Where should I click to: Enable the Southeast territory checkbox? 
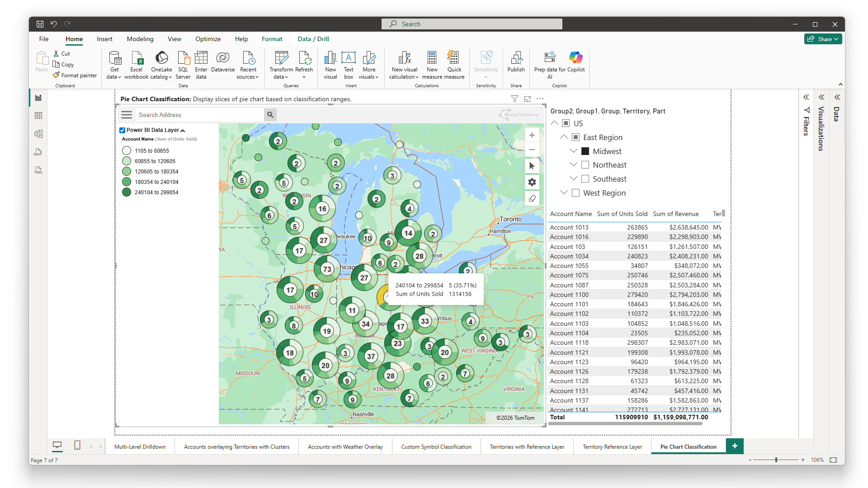click(584, 178)
